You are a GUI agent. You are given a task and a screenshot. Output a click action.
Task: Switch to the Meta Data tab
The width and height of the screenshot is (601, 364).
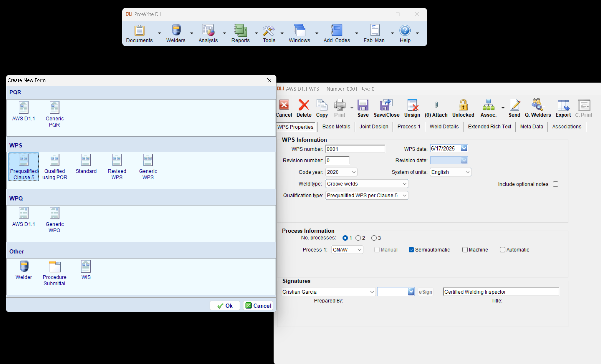pos(532,127)
